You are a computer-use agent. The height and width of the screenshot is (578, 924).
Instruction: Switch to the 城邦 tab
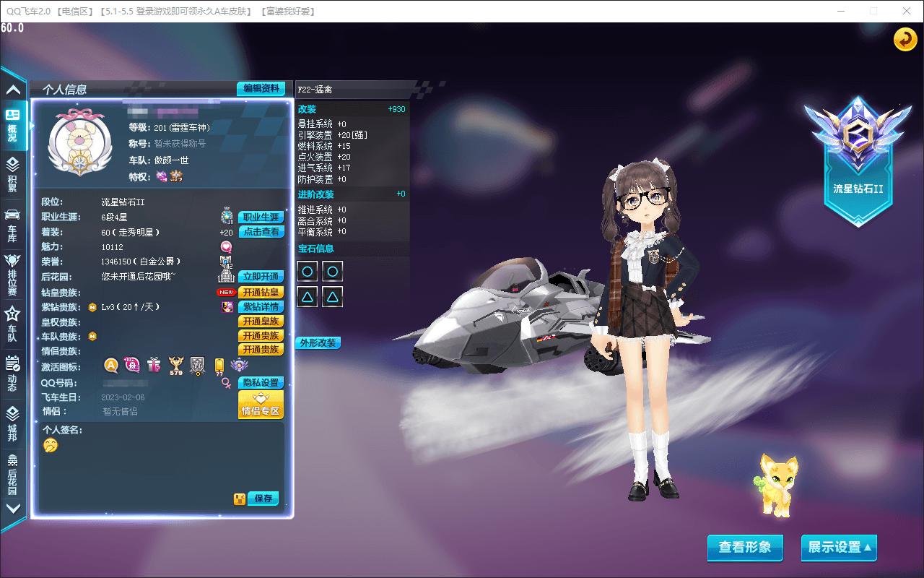(x=13, y=423)
